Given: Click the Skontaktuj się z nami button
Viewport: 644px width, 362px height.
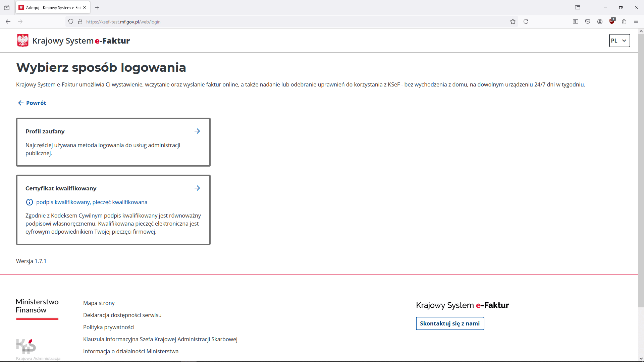Looking at the screenshot, I should pyautogui.click(x=450, y=323).
